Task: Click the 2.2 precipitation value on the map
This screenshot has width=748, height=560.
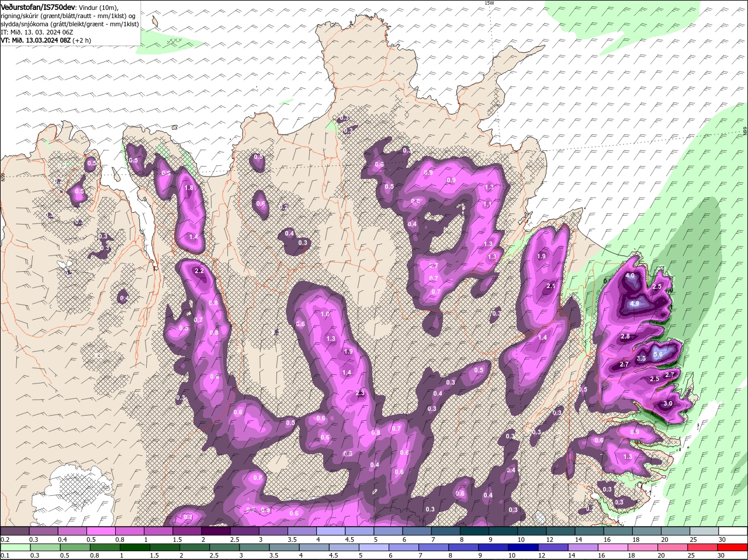Action: pyautogui.click(x=199, y=271)
